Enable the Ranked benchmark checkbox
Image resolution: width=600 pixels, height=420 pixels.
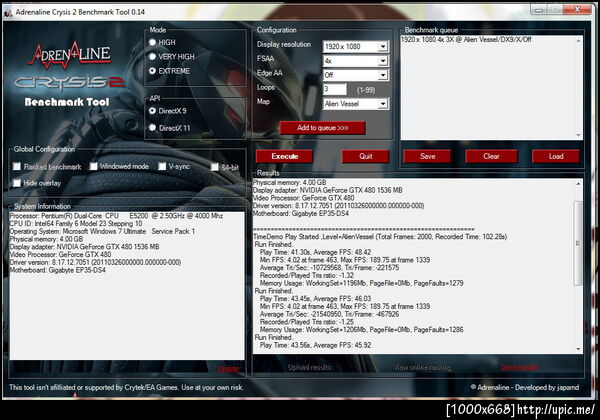(x=16, y=166)
